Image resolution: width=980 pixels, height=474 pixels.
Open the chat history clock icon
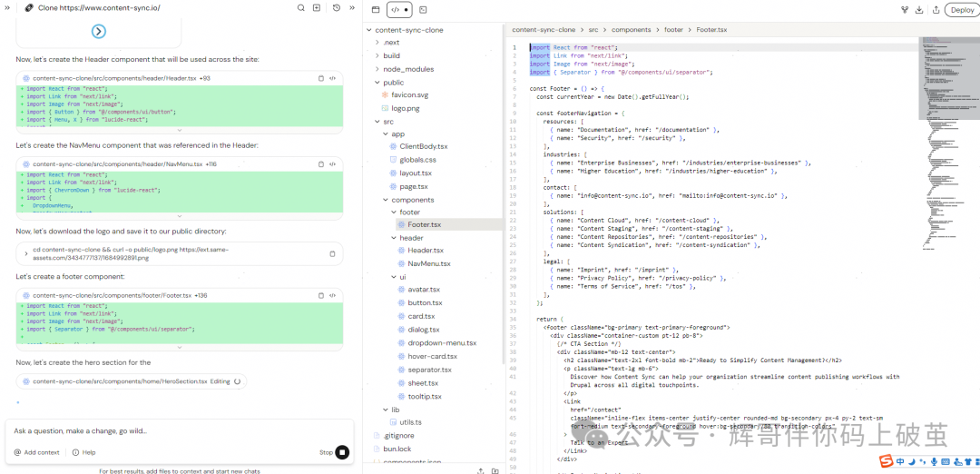click(337, 7)
